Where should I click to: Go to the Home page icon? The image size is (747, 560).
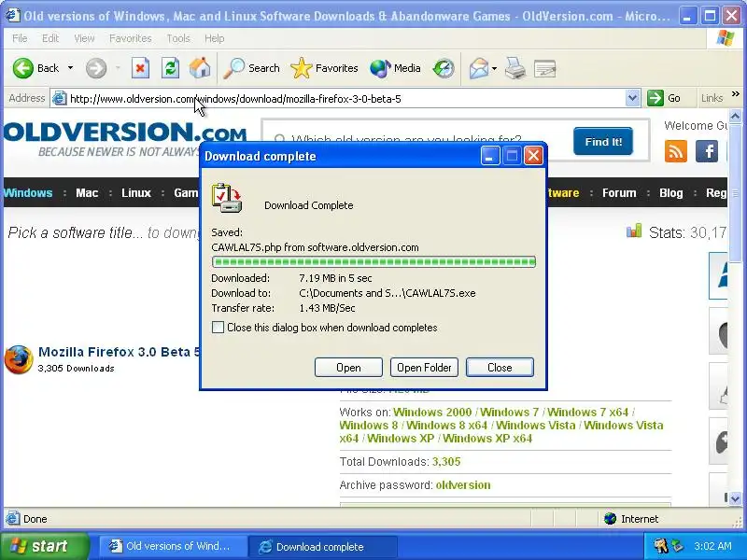(200, 67)
